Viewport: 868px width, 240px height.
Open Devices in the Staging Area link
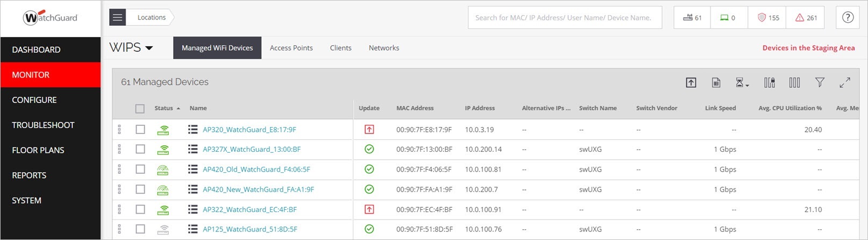[x=808, y=48]
